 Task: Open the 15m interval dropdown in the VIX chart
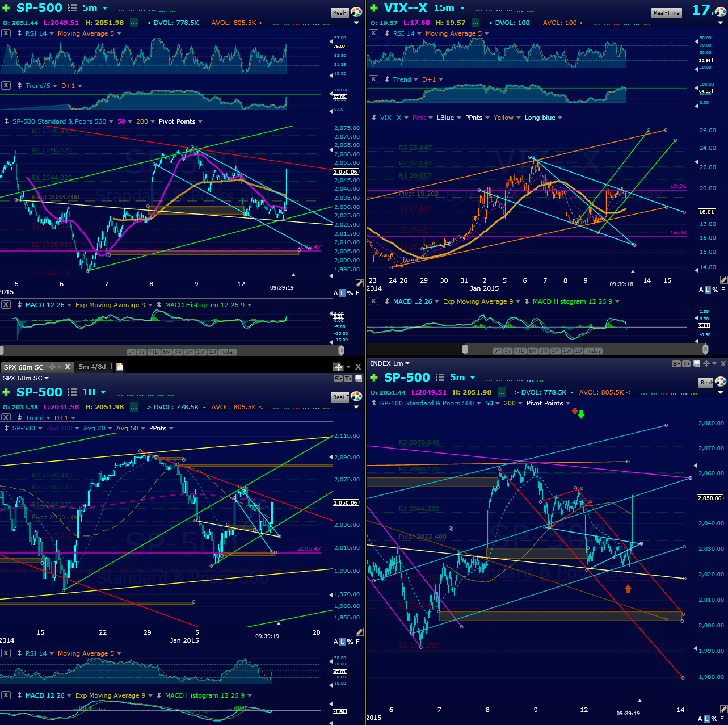462,8
